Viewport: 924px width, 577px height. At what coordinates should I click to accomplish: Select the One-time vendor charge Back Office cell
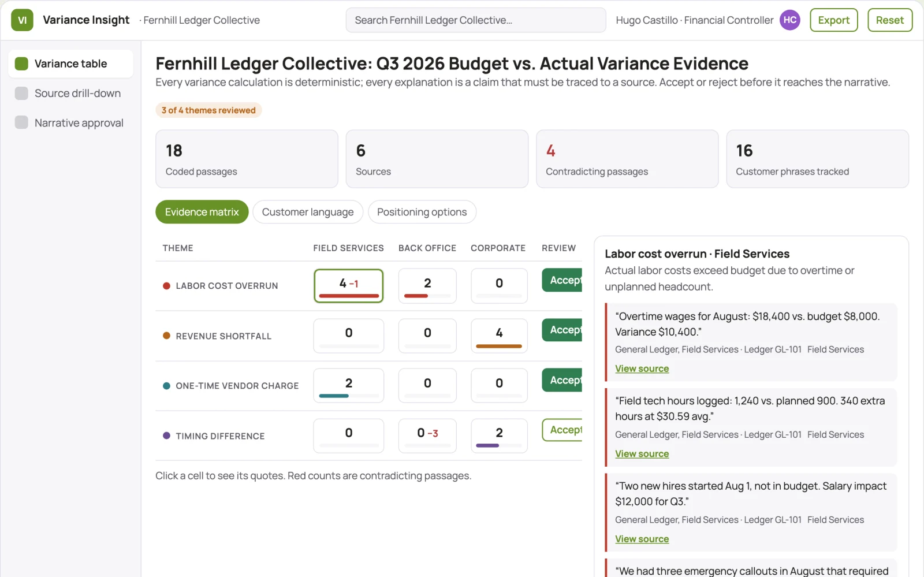(427, 385)
